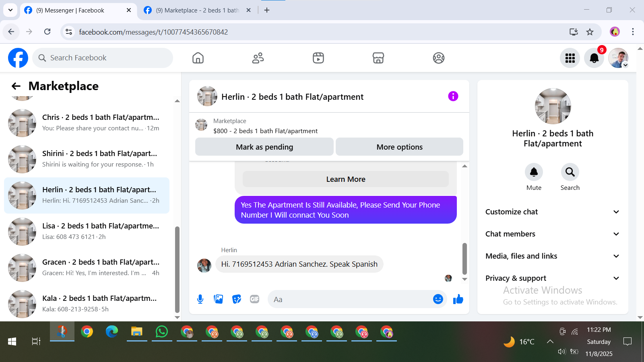Click the install app icon in address bar
Image resolution: width=644 pixels, height=362 pixels.
[574, 32]
